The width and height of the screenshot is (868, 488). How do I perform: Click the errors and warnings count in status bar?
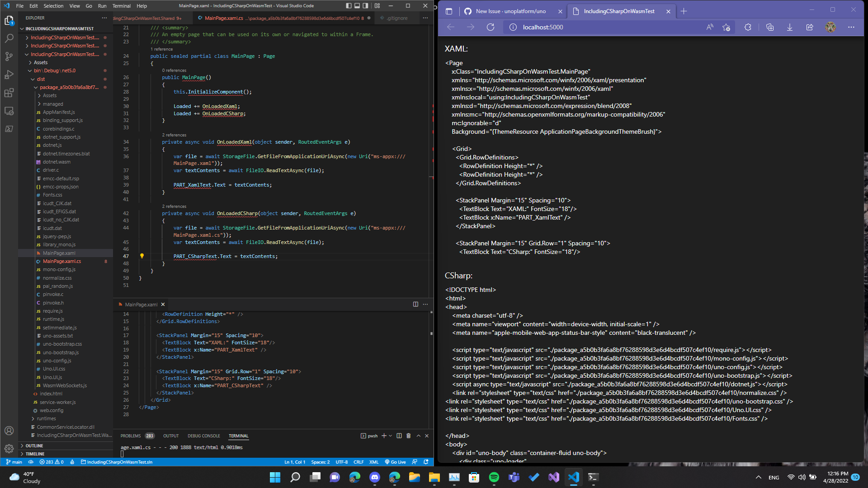point(52,462)
